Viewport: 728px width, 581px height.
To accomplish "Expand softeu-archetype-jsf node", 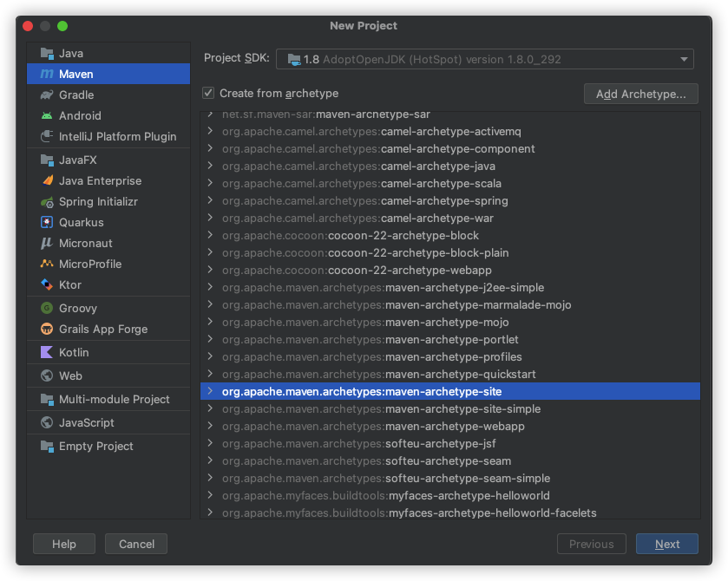I will 210,443.
